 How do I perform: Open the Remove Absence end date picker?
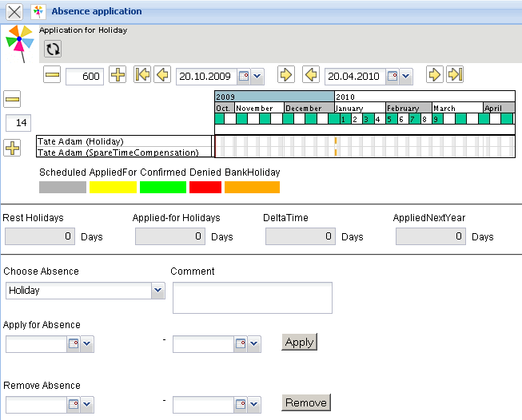(x=246, y=405)
